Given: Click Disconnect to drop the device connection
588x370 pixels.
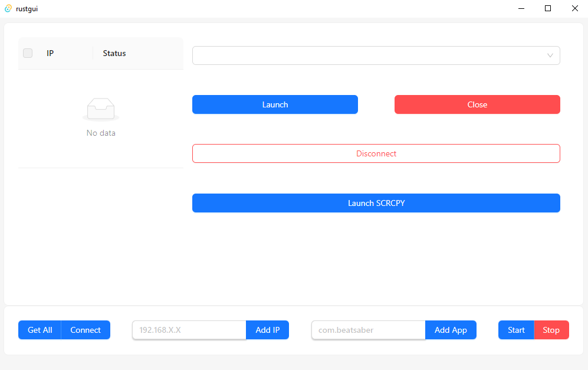Looking at the screenshot, I should tap(376, 153).
